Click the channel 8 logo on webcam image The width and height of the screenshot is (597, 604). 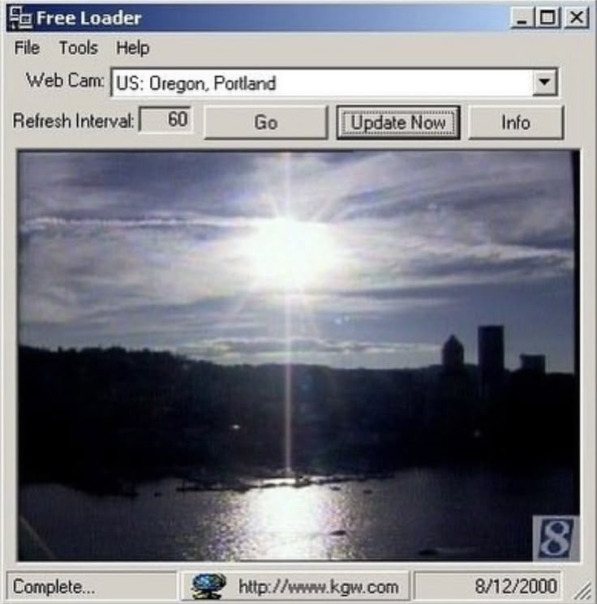click(556, 538)
